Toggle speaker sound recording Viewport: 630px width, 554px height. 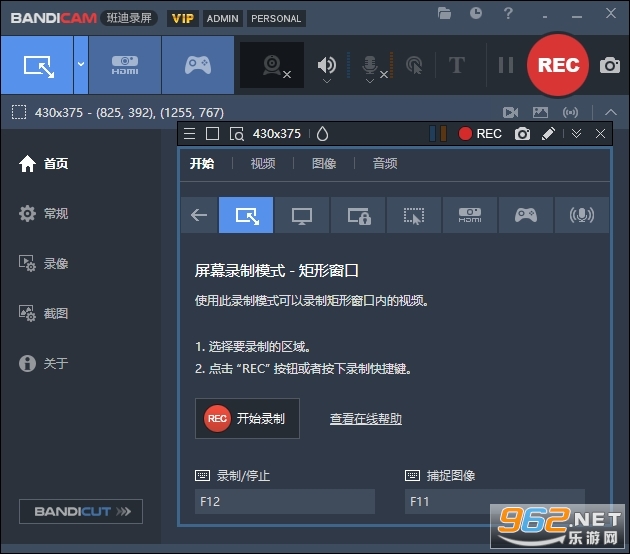[x=327, y=64]
